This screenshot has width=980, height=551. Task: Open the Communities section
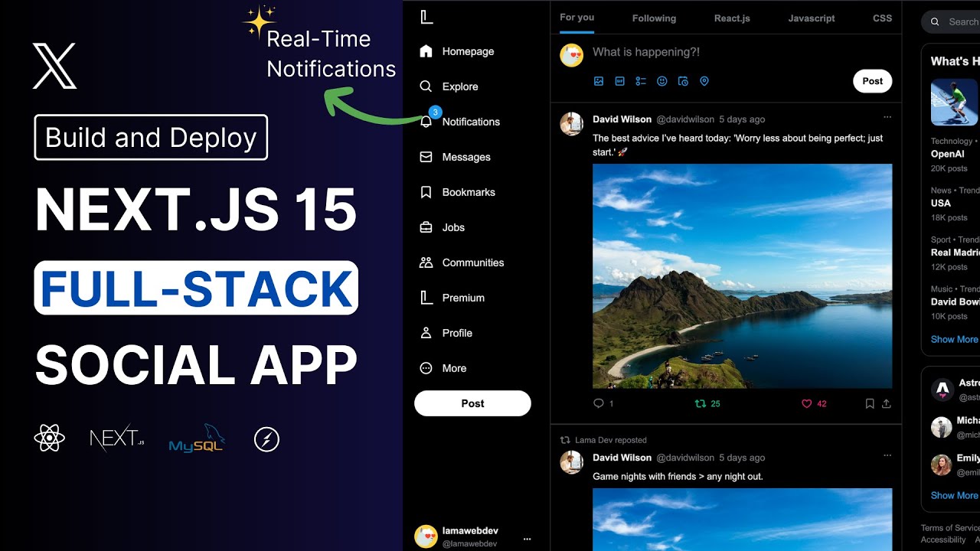point(462,262)
